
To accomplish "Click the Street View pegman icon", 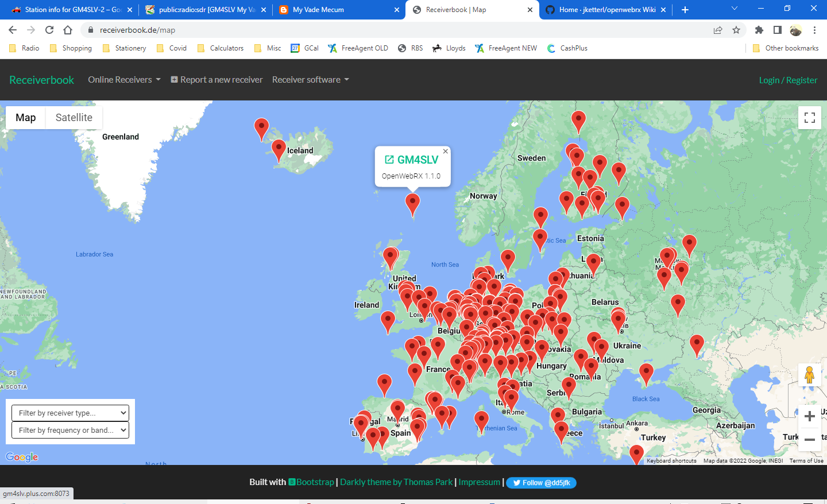I will (x=809, y=375).
